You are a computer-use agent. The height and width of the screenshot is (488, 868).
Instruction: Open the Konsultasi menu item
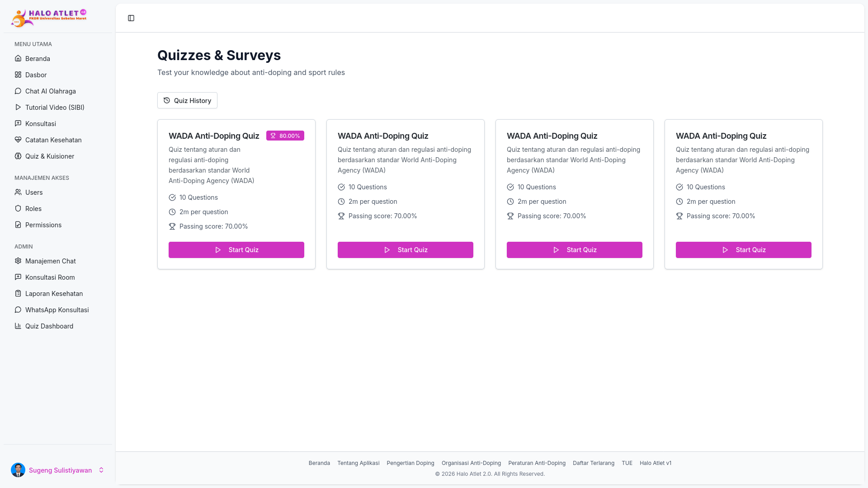[x=58, y=123]
